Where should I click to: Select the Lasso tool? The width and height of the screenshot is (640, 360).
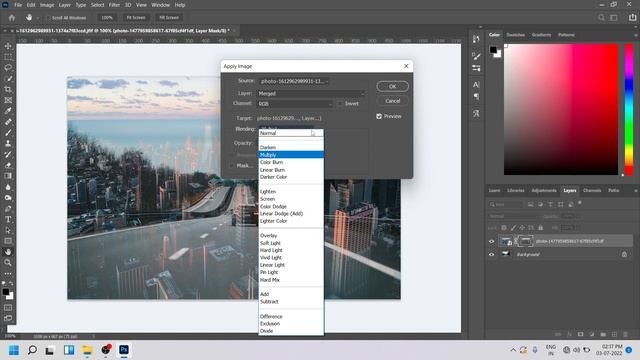point(8,67)
